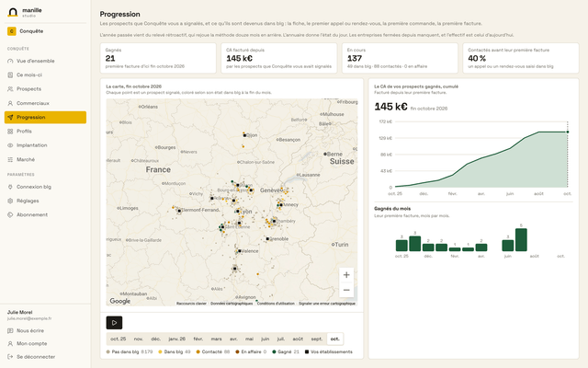Click the Implantation eye icon
The width and height of the screenshot is (588, 368).
[x=10, y=145]
